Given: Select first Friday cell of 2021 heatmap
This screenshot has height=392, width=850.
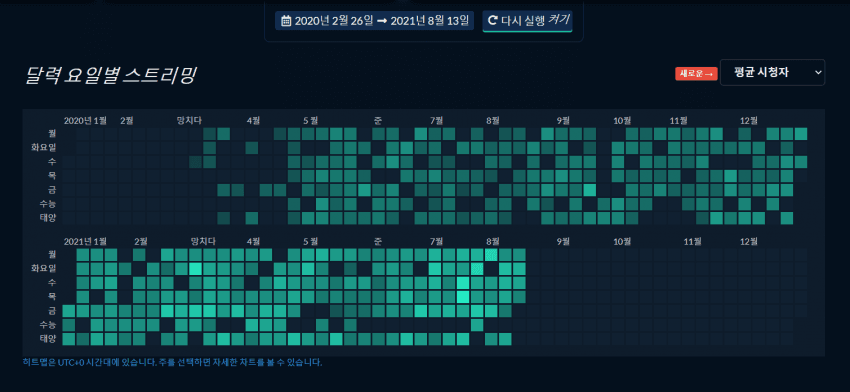Looking at the screenshot, I should pyautogui.click(x=68, y=311).
